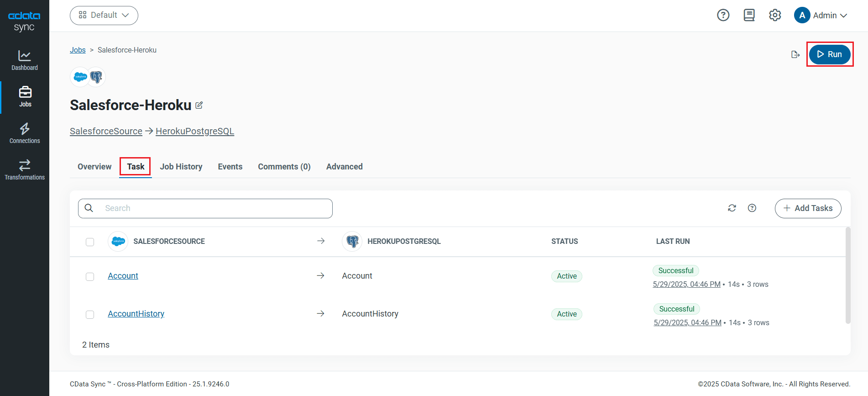This screenshot has width=868, height=396.
Task: Run the Salesforce-Heroku job
Action: tap(829, 54)
